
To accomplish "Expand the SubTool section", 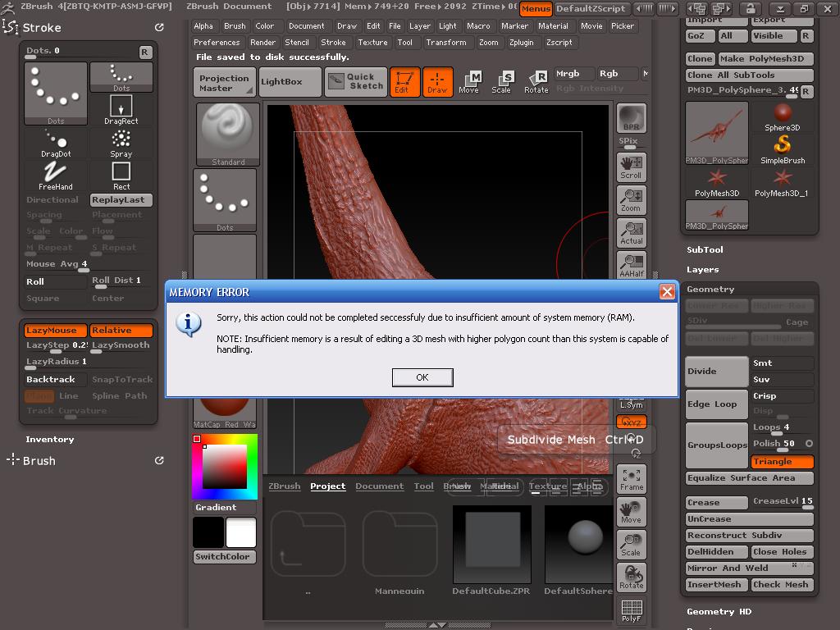I will 705,249.
